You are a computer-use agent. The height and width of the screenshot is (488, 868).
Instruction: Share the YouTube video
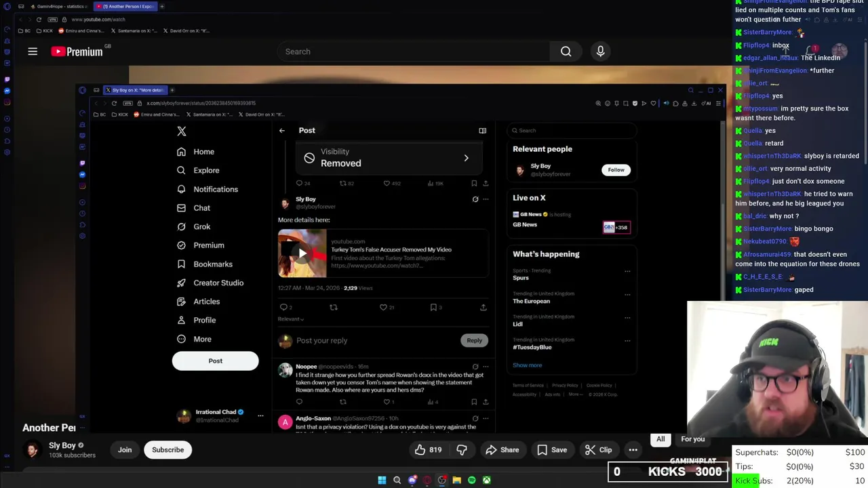pos(502,450)
